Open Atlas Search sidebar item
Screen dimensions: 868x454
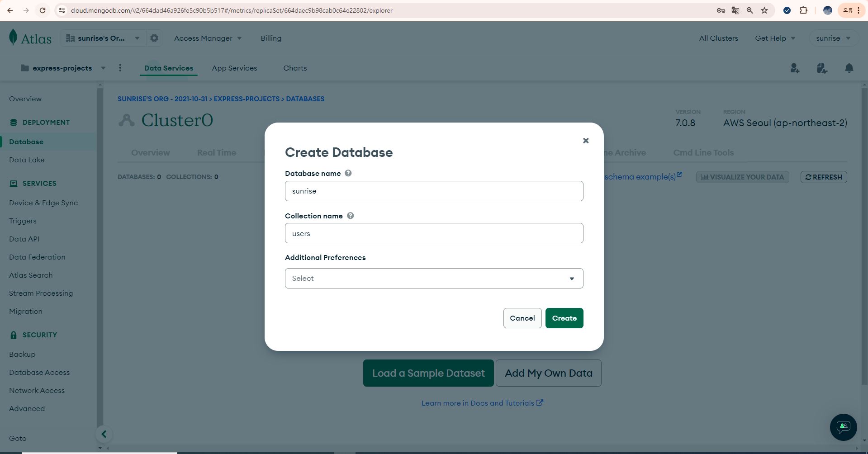point(31,275)
